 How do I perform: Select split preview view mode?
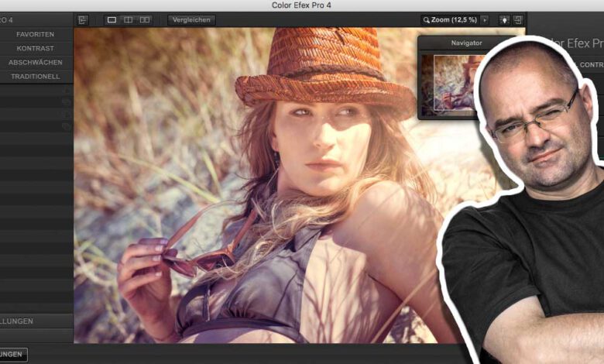pos(129,20)
